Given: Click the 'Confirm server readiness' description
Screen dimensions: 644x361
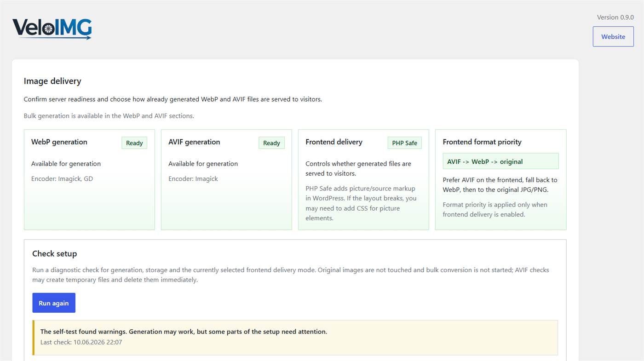Looking at the screenshot, I should (173, 99).
